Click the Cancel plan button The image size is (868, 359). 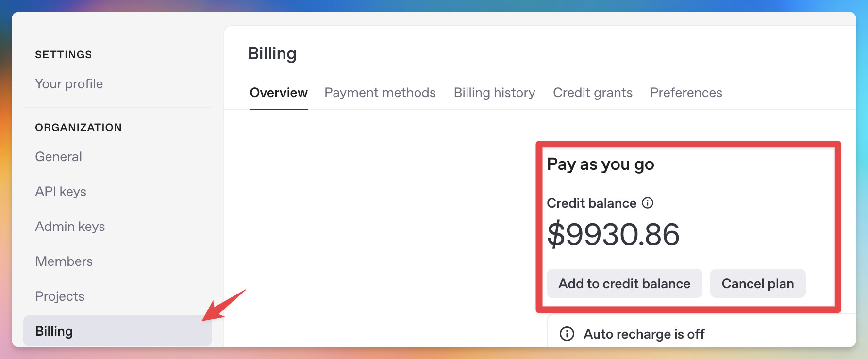(757, 283)
